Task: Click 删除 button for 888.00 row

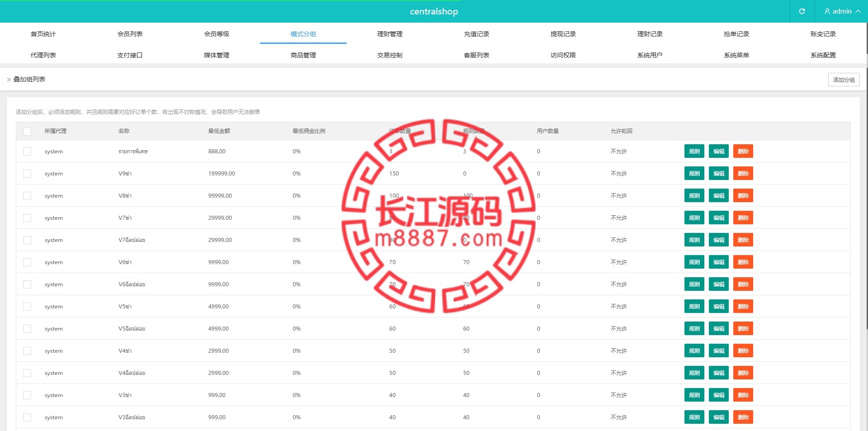Action: click(743, 152)
